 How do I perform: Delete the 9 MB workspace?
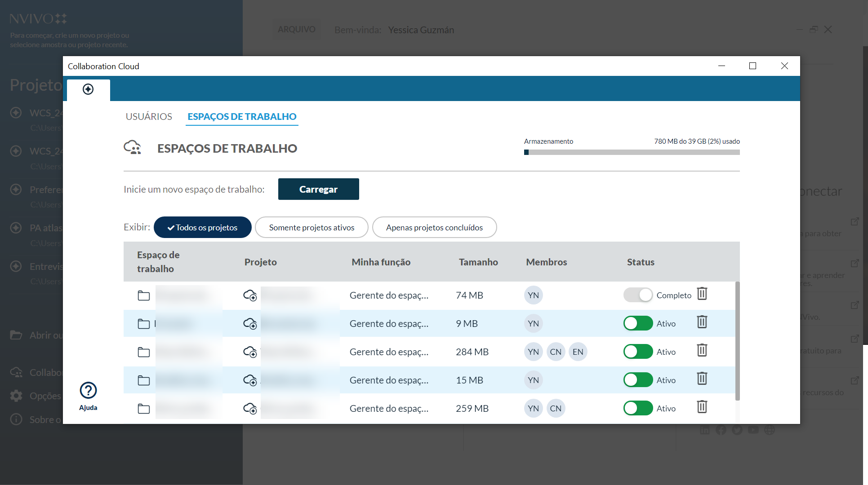tap(702, 322)
